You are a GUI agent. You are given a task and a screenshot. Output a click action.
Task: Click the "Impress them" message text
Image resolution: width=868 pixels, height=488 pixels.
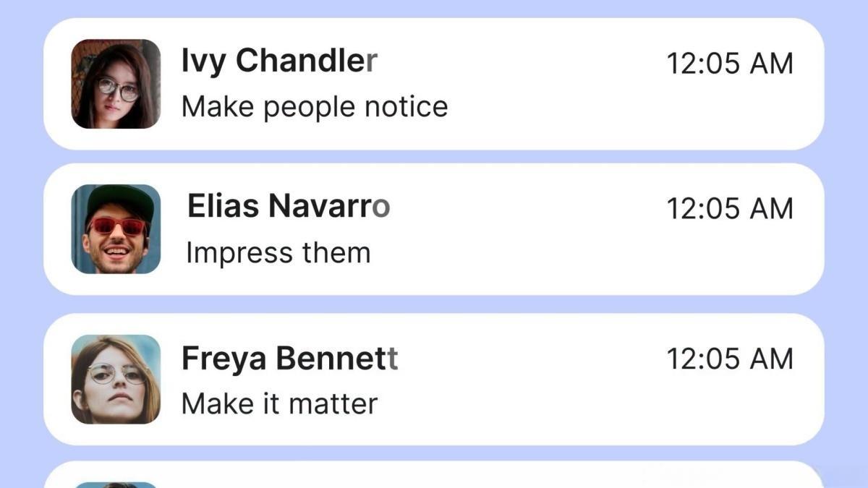[278, 253]
